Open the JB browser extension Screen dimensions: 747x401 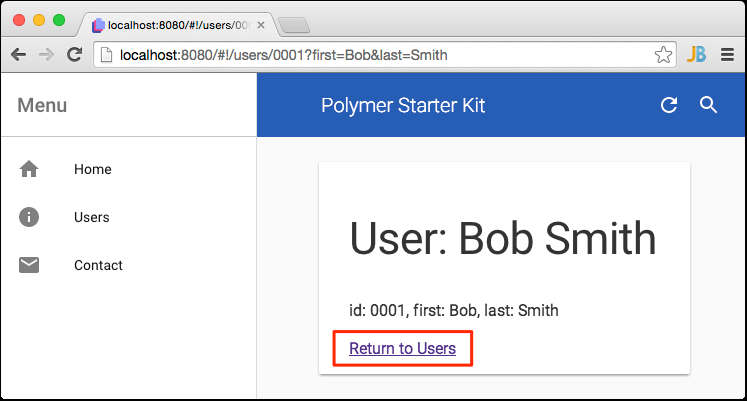pos(697,54)
